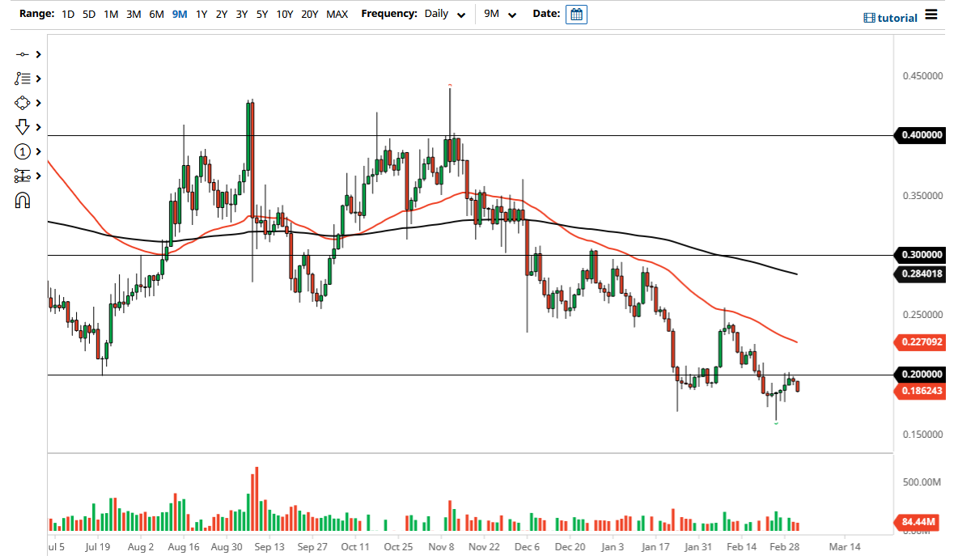Open the 9M period dropdown

[498, 14]
